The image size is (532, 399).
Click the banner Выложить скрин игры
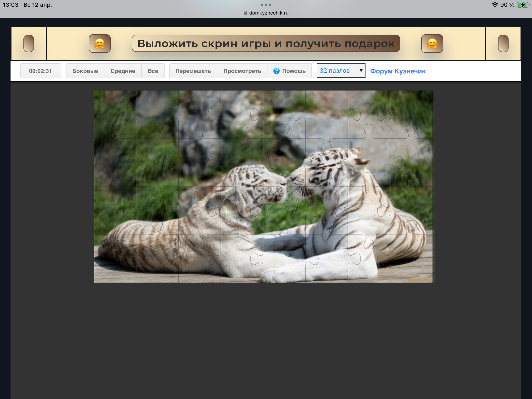266,44
